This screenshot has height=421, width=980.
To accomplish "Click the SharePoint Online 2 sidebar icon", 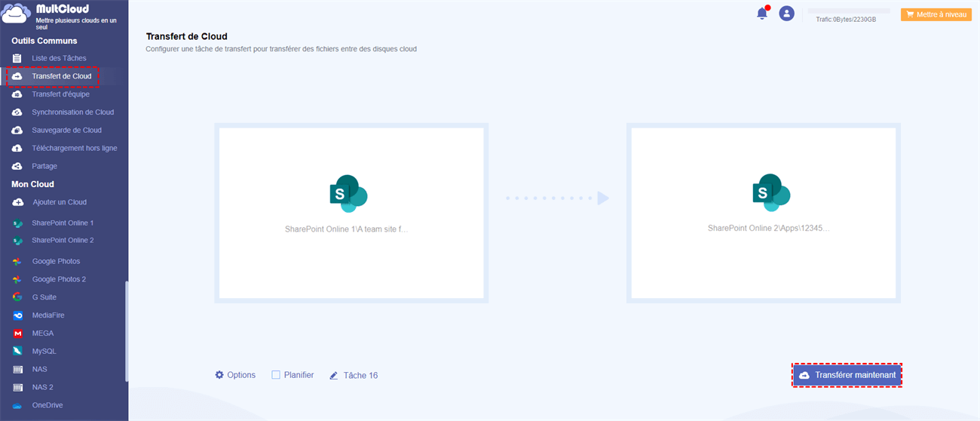I will pyautogui.click(x=17, y=241).
